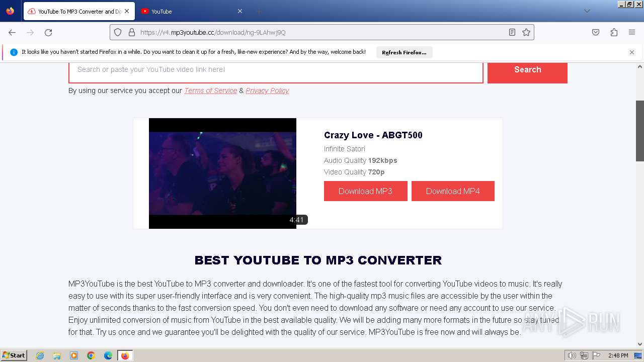Image resolution: width=644 pixels, height=362 pixels.
Task: Click the Download MP3 button
Action: 365,191
